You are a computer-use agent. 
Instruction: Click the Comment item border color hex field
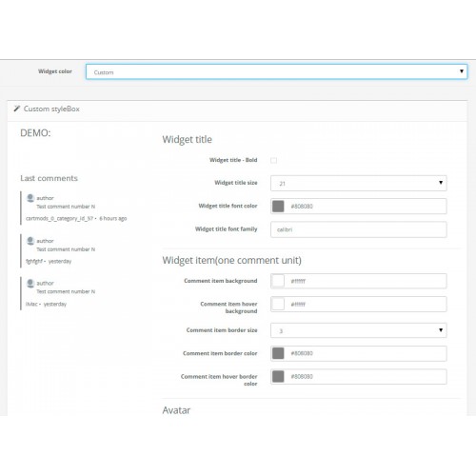(366, 353)
